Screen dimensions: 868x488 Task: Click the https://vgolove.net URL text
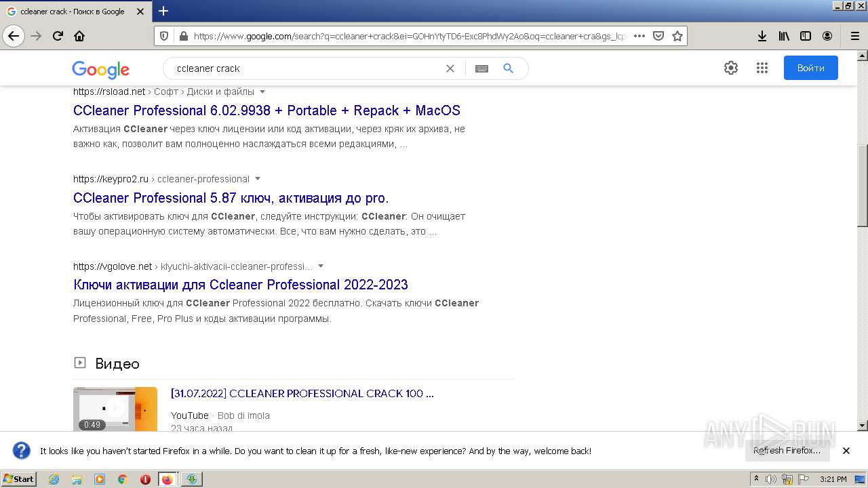tap(113, 266)
